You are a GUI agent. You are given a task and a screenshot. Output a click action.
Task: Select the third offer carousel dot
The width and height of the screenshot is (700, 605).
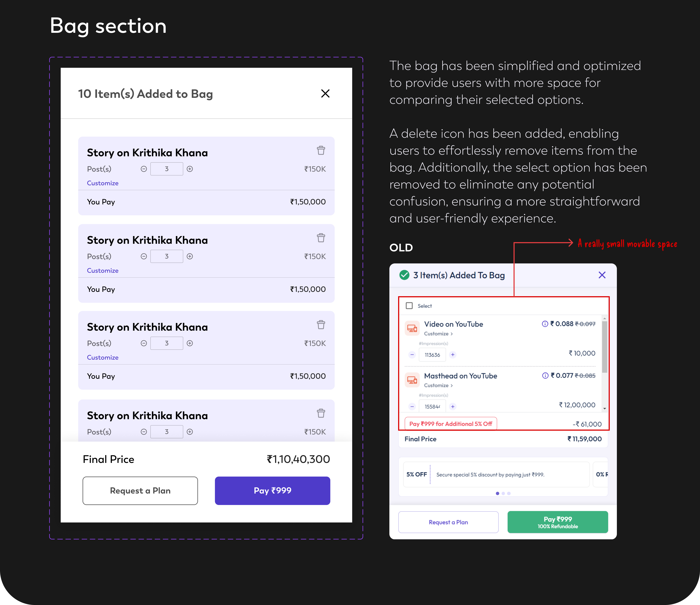[x=509, y=493]
